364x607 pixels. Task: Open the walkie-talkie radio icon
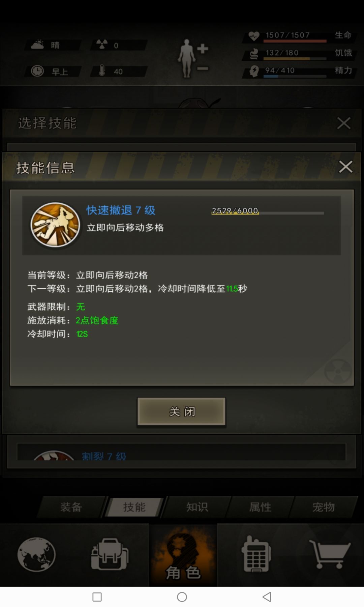(256, 554)
